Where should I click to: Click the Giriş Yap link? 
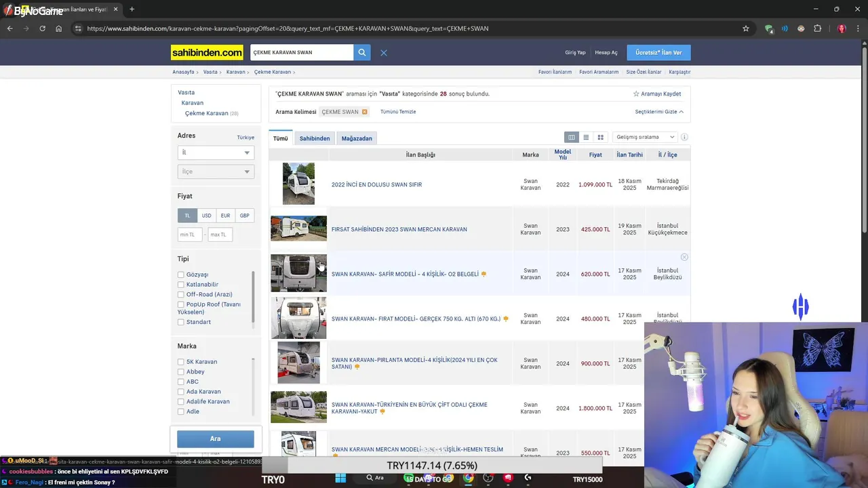575,52
